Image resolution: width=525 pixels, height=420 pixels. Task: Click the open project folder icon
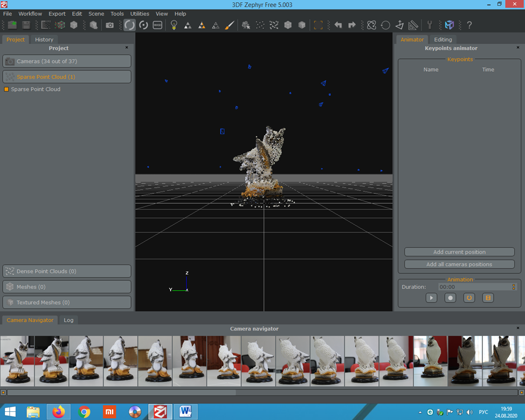point(12,25)
